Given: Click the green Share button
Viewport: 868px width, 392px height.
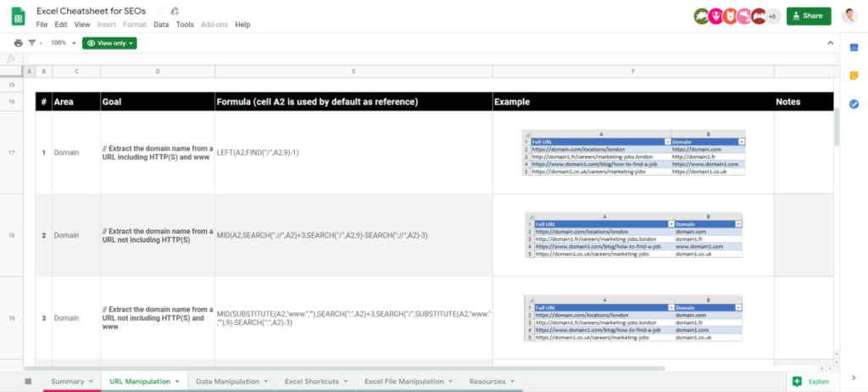Looking at the screenshot, I should click(x=809, y=16).
